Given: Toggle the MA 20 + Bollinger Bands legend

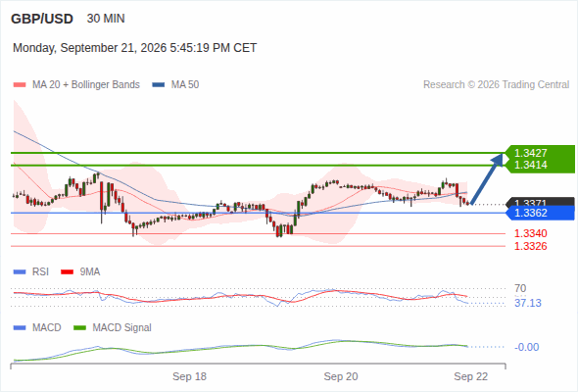Looking at the screenshot, I should [86, 85].
